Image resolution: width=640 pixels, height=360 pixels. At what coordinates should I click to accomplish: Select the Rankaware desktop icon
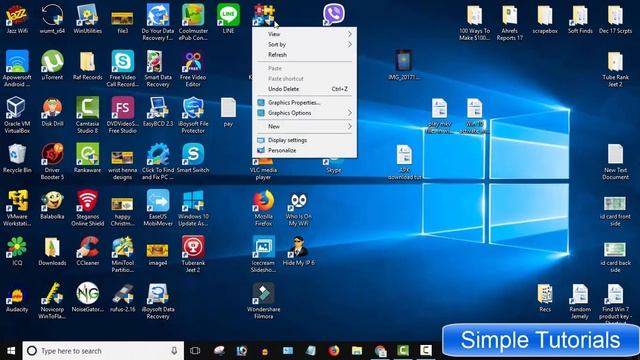[x=88, y=158]
